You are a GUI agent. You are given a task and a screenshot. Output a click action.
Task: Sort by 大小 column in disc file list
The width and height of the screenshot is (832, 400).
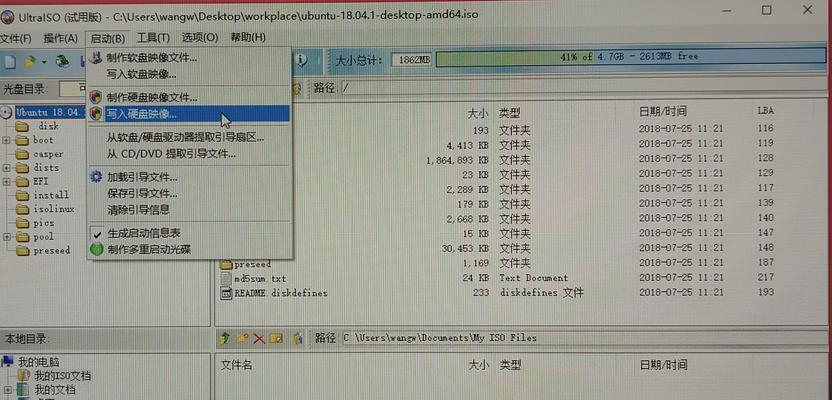pos(478,112)
